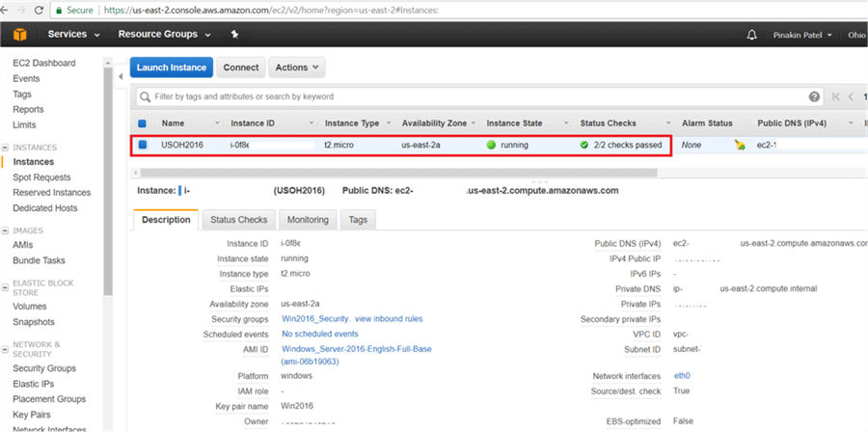Image resolution: width=868 pixels, height=432 pixels.
Task: Click the search magnifier icon in filter bar
Action: [145, 96]
